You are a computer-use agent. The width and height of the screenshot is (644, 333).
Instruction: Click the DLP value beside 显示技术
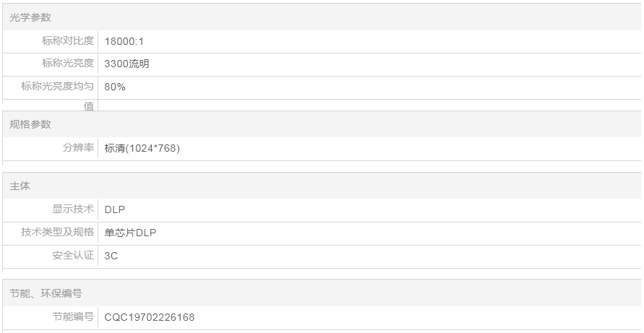click(115, 209)
